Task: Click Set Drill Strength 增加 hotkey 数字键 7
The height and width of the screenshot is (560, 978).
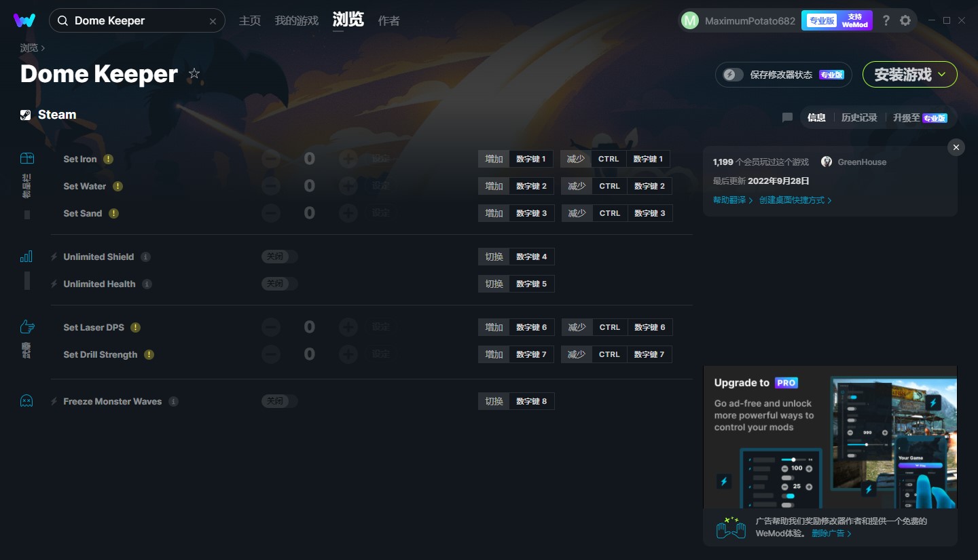Action: tap(516, 354)
